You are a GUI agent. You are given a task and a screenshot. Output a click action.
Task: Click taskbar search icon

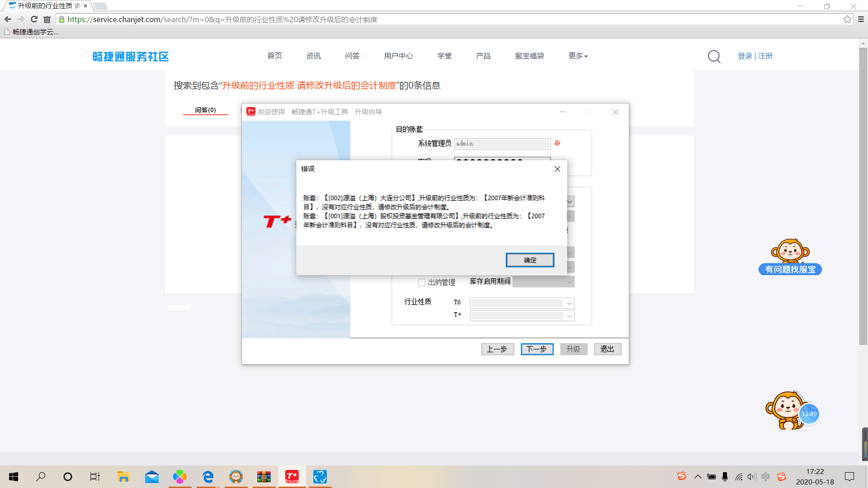[41, 477]
